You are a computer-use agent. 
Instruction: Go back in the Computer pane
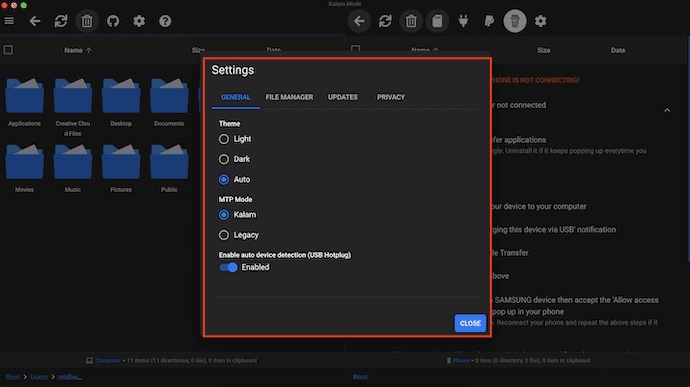[35, 21]
